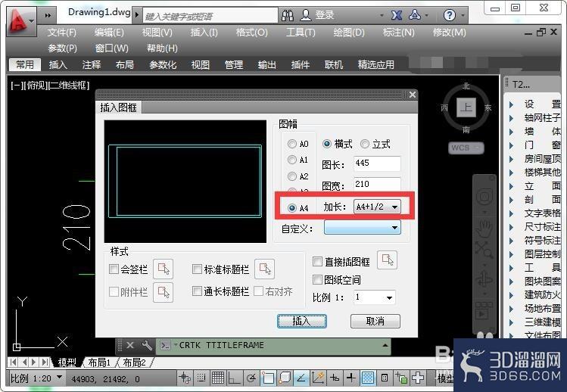Choose 横式 landscape orientation radio
The image size is (567, 392).
tap(326, 144)
